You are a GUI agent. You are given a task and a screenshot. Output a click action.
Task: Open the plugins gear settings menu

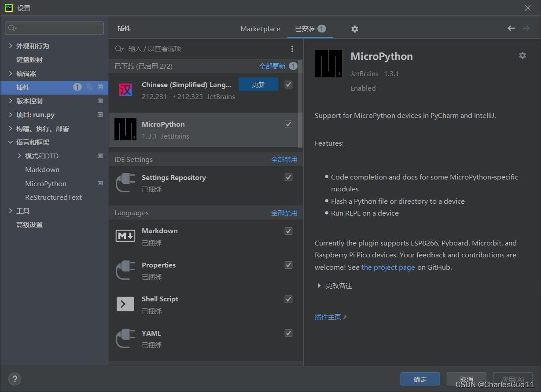355,29
